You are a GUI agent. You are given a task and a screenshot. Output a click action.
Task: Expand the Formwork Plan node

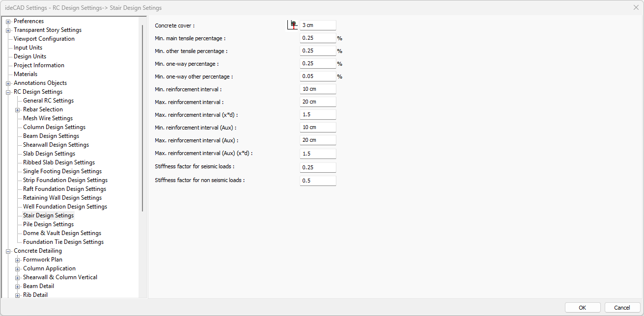(18, 260)
